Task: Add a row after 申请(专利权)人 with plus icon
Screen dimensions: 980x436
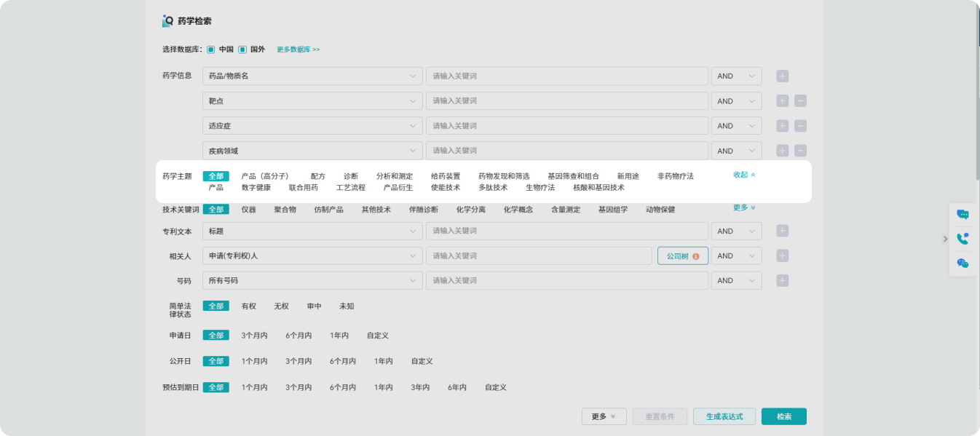Action: click(783, 255)
